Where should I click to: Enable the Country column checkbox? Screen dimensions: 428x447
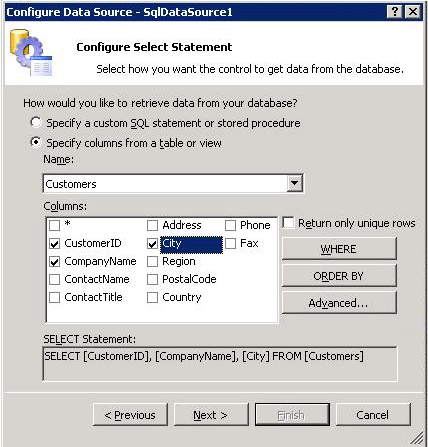point(152,297)
